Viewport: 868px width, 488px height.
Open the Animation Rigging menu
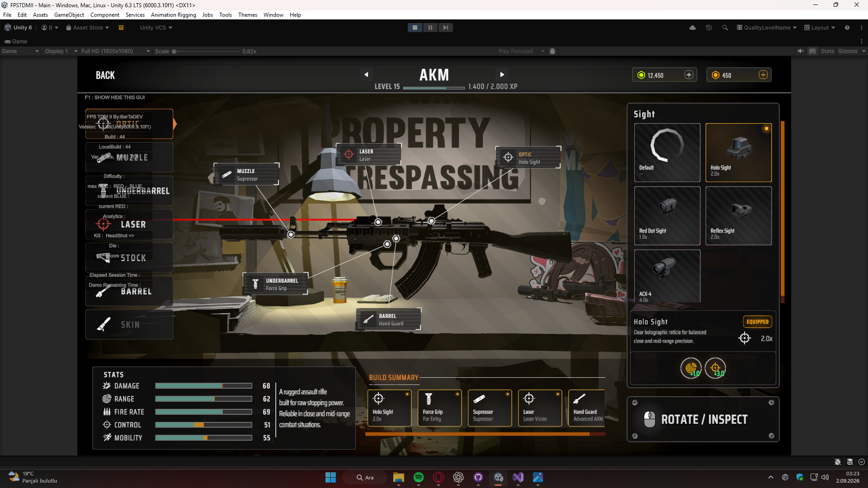click(x=174, y=15)
